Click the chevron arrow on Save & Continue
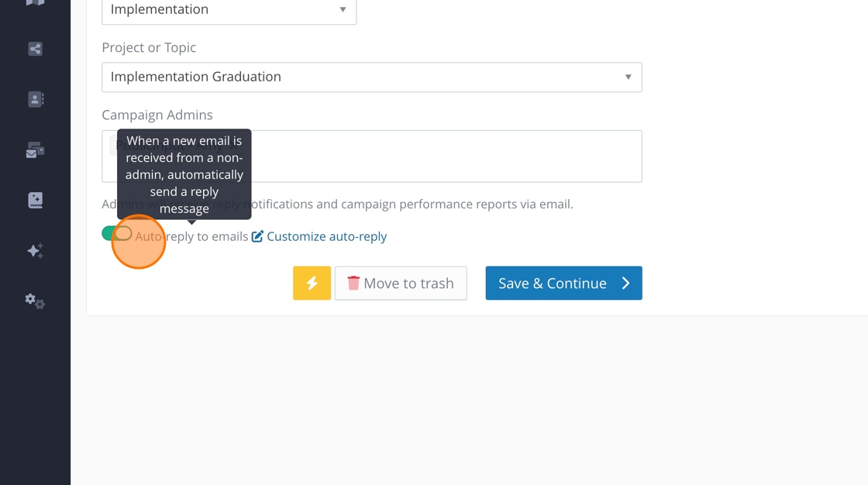 [626, 283]
